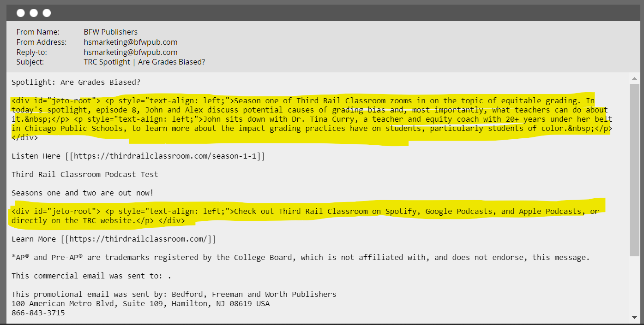Click the scrollbar up arrow
644x325 pixels.
635,78
